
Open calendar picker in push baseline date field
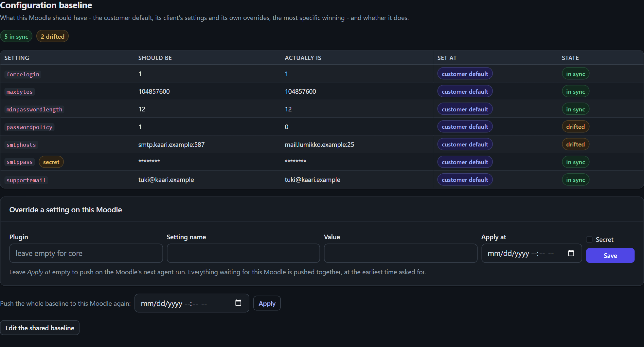click(x=238, y=303)
